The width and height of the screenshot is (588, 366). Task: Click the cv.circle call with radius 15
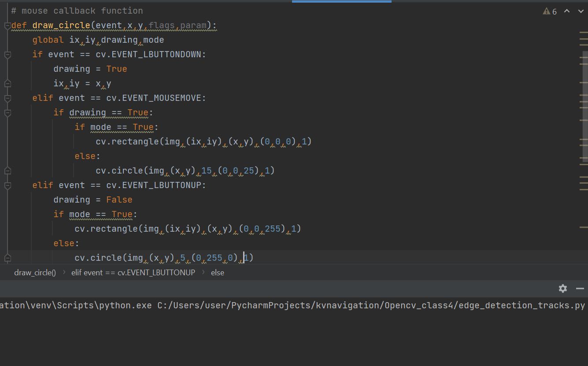coord(185,170)
